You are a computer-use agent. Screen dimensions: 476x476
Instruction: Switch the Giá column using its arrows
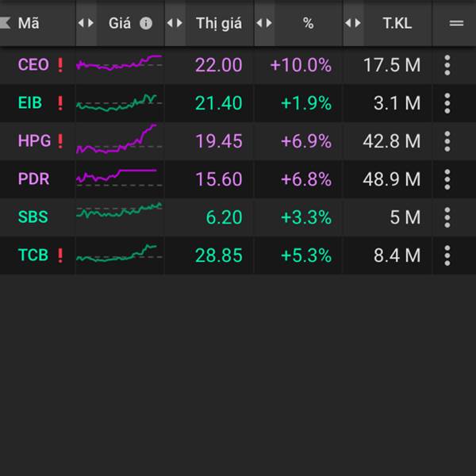[x=86, y=23]
